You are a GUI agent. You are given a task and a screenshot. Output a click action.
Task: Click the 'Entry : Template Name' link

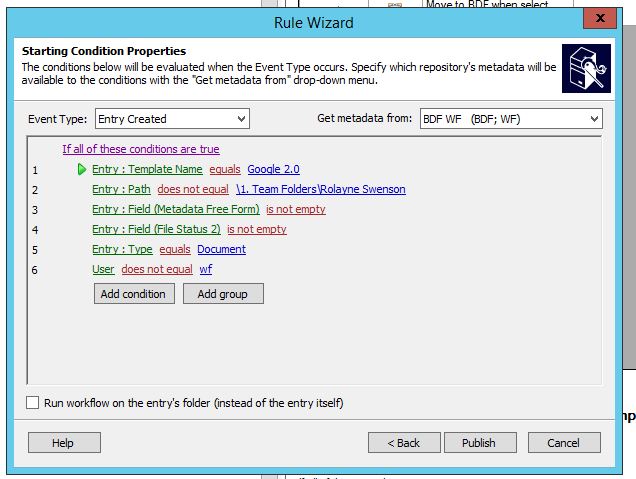point(147,169)
